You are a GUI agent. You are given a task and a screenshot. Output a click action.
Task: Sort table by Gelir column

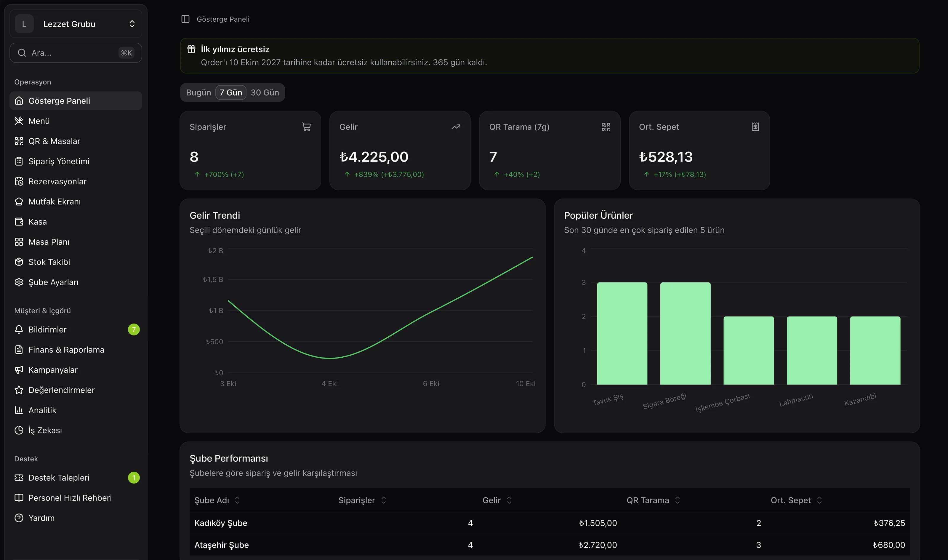pos(497,500)
